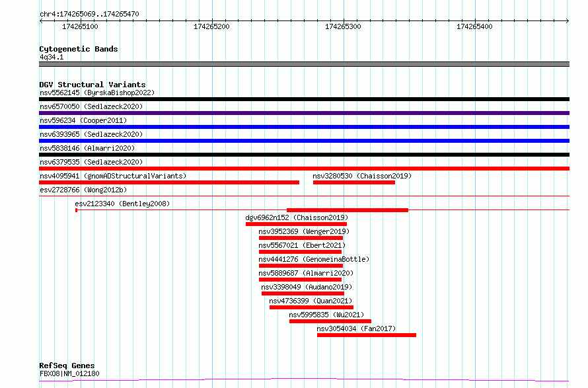The height and width of the screenshot is (388, 588).
Task: Open nsv5567021 (Ebert2021) variant label
Action: click(302, 245)
